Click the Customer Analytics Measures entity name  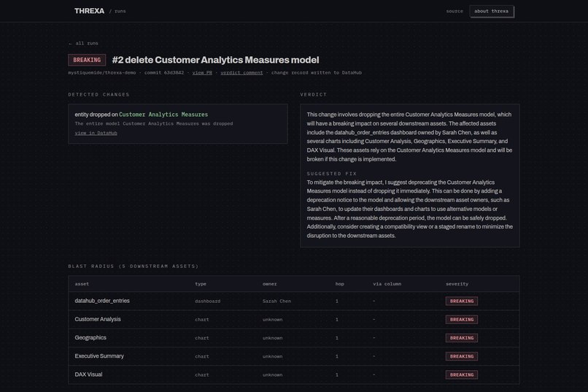tap(163, 115)
